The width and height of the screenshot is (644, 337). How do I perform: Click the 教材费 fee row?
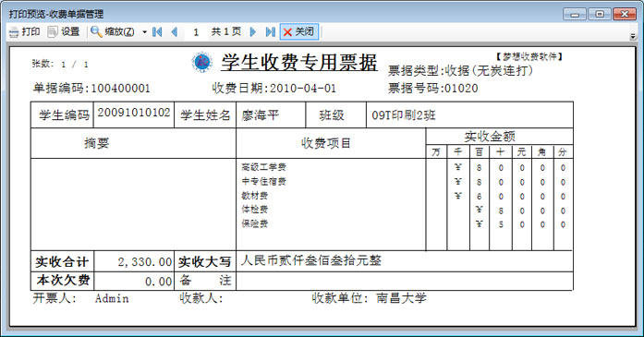(255, 196)
